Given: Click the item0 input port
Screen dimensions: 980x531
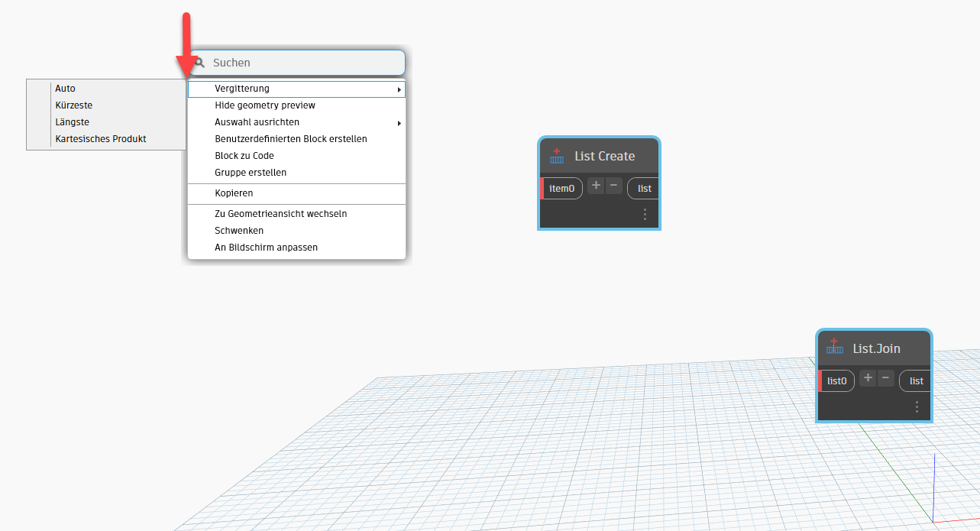Looking at the screenshot, I should point(561,188).
